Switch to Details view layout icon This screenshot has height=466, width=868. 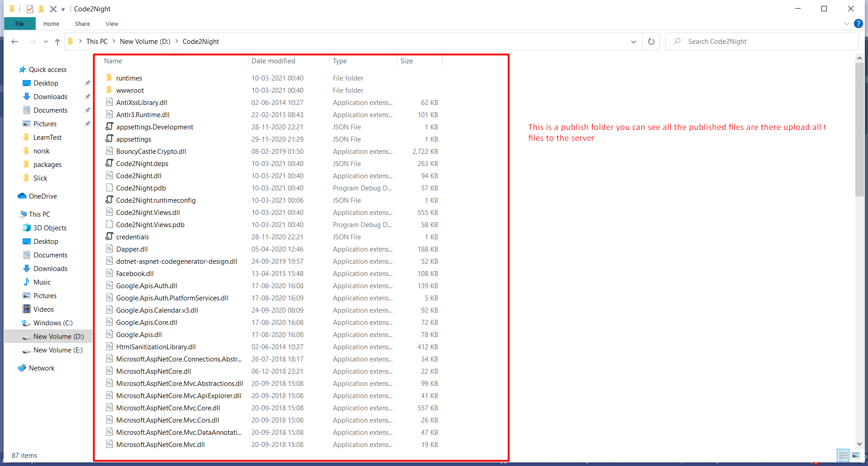pos(843,456)
